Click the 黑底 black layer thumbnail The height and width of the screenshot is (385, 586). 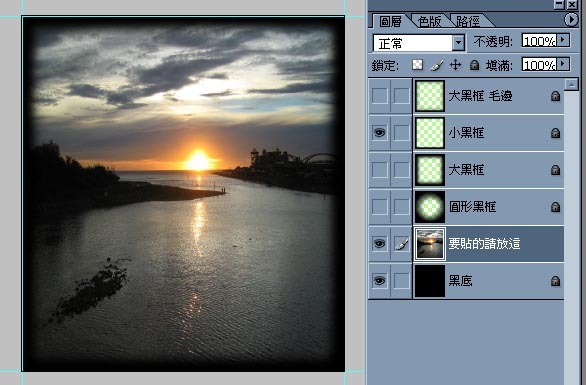(x=430, y=281)
